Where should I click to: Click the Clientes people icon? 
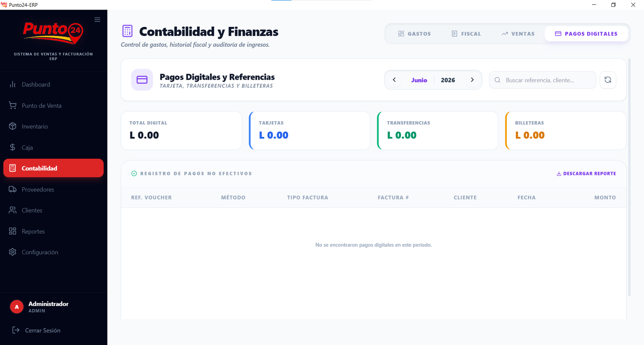point(12,210)
